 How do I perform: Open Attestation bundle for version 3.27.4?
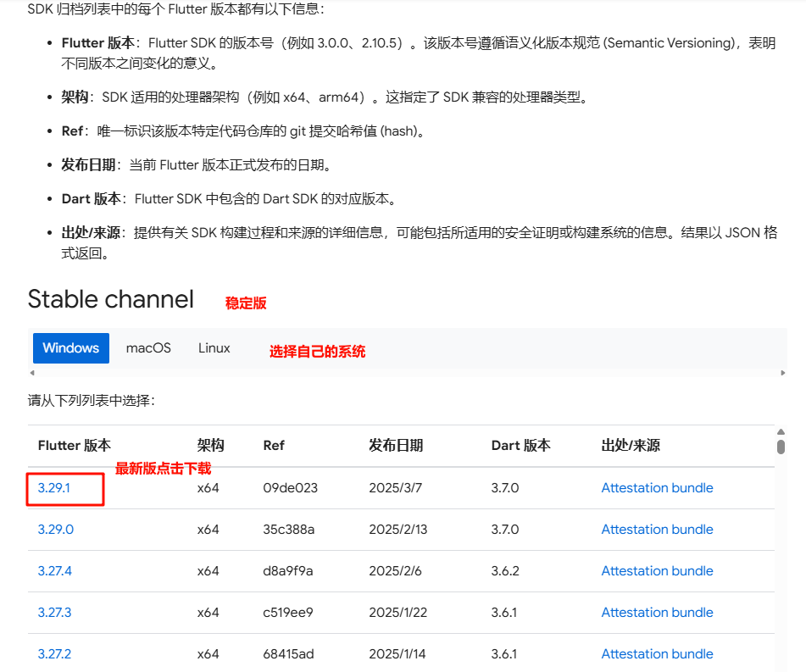657,570
